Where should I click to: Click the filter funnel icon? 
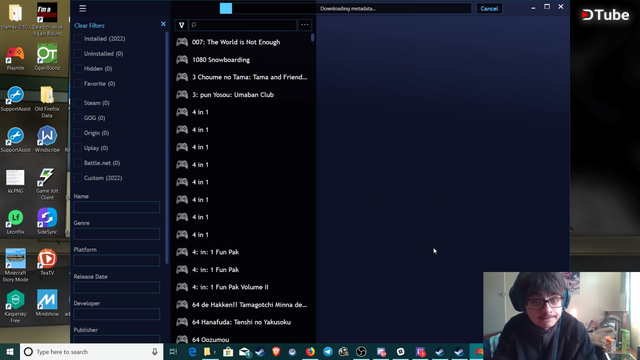click(x=182, y=25)
